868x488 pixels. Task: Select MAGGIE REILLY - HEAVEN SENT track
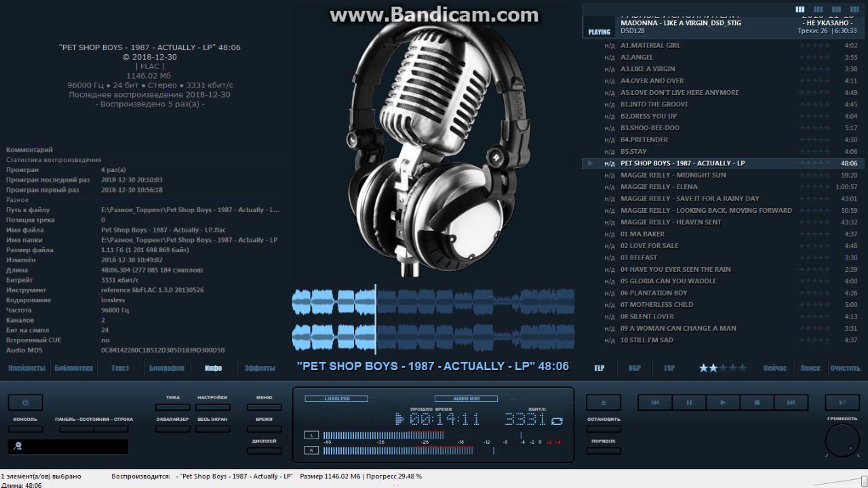point(722,222)
